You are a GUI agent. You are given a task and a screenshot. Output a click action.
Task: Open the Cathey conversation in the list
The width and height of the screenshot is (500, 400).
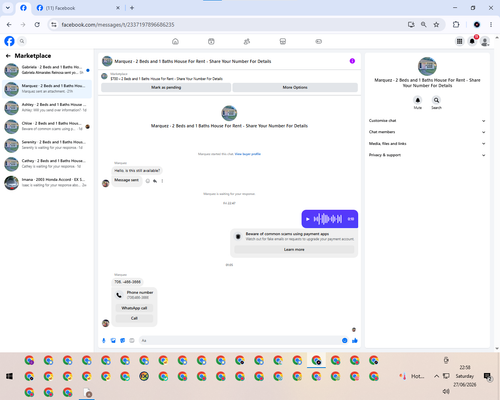click(x=47, y=164)
